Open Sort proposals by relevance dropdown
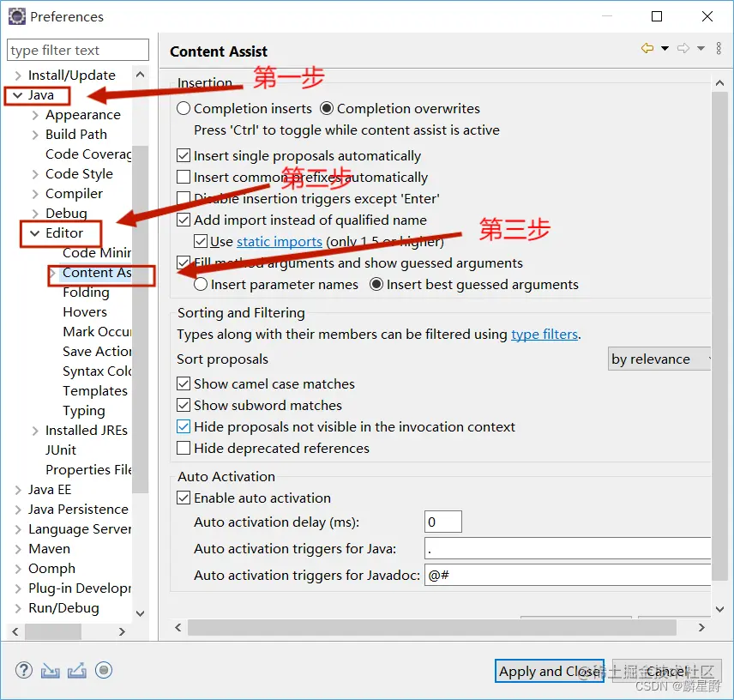Screen dimensions: 734x700 659,359
